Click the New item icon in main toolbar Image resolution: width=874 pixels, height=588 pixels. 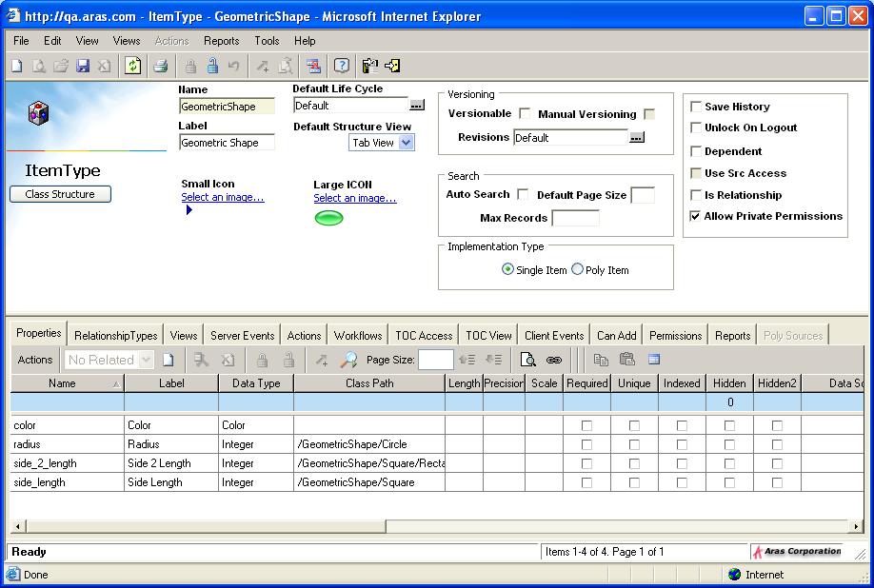click(x=17, y=67)
